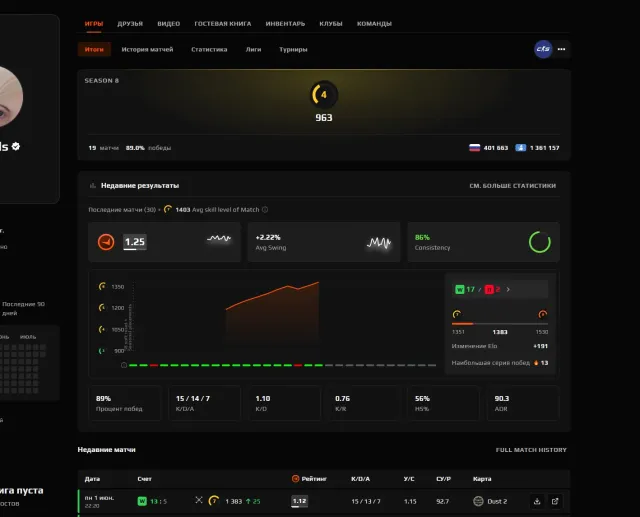Click the 15 / 14 / 7 K/D/A card

[204, 403]
